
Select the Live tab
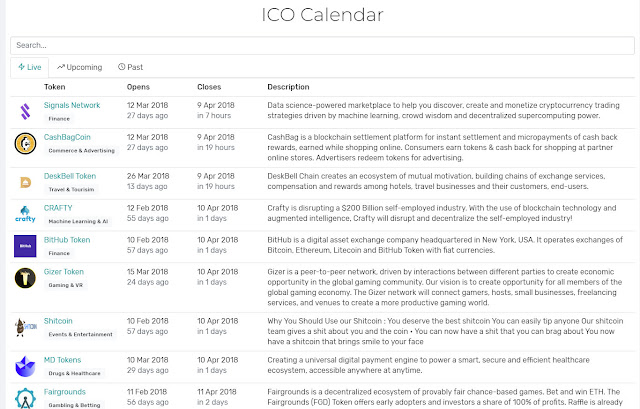pyautogui.click(x=30, y=67)
